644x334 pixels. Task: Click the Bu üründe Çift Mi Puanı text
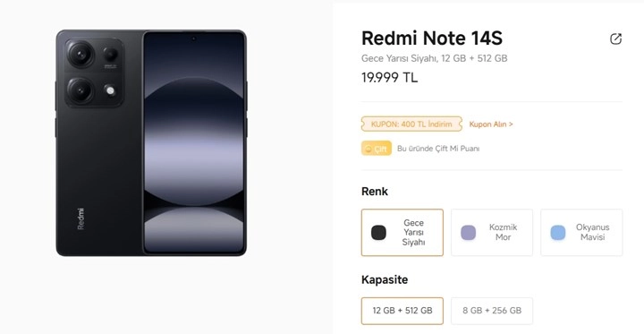[x=438, y=149]
